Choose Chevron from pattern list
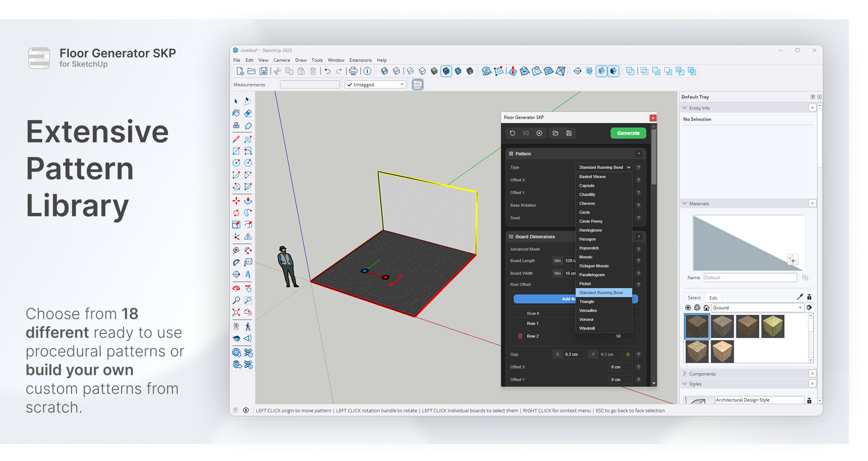The width and height of the screenshot is (868, 461). point(587,204)
